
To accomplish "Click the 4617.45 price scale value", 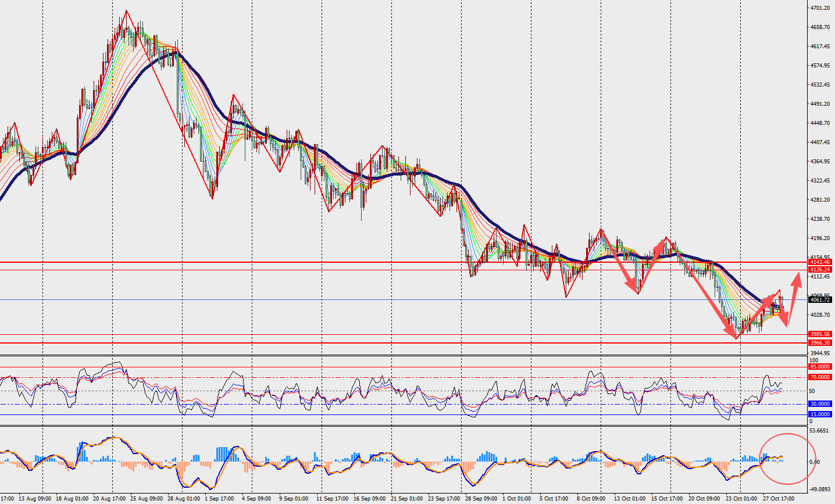I will (x=820, y=47).
